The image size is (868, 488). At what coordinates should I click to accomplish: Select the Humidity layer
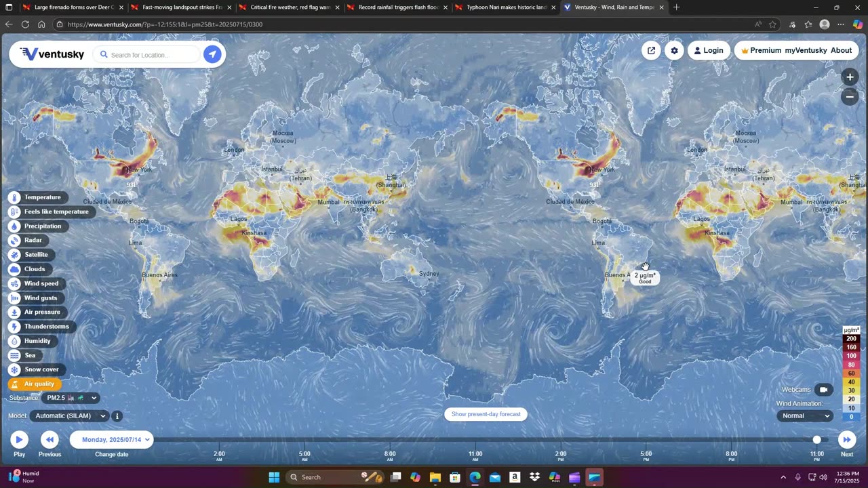tap(31, 341)
